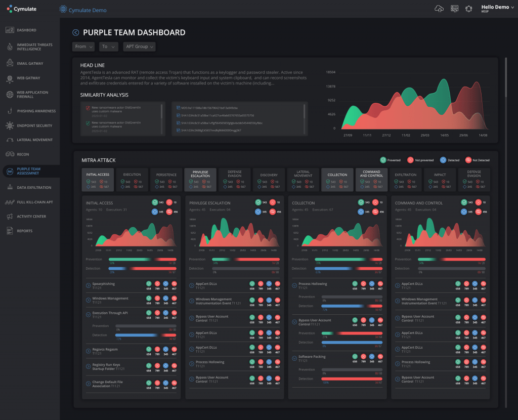Click Spearphishing row's green prevented icon
518x420 pixels.
click(x=149, y=284)
